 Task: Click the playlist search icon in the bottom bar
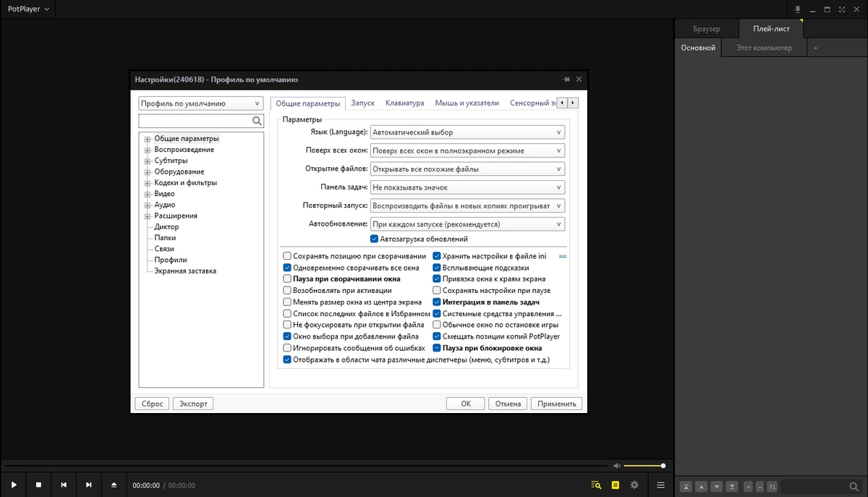(x=596, y=485)
